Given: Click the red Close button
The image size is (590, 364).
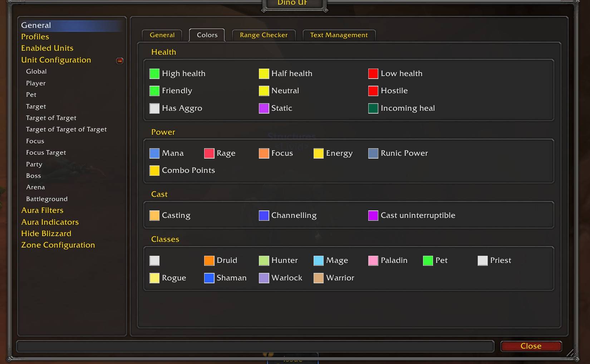Looking at the screenshot, I should (531, 346).
